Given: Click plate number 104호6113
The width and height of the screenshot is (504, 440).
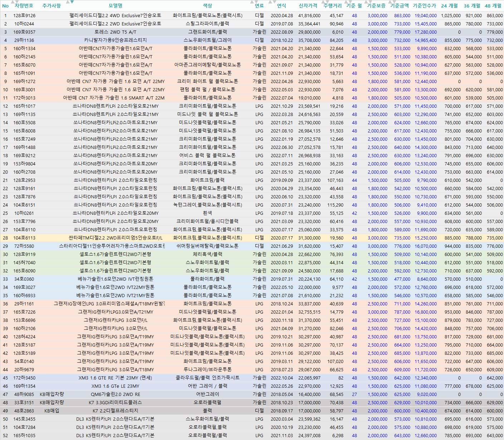Looking at the screenshot, I should click(24, 238).
